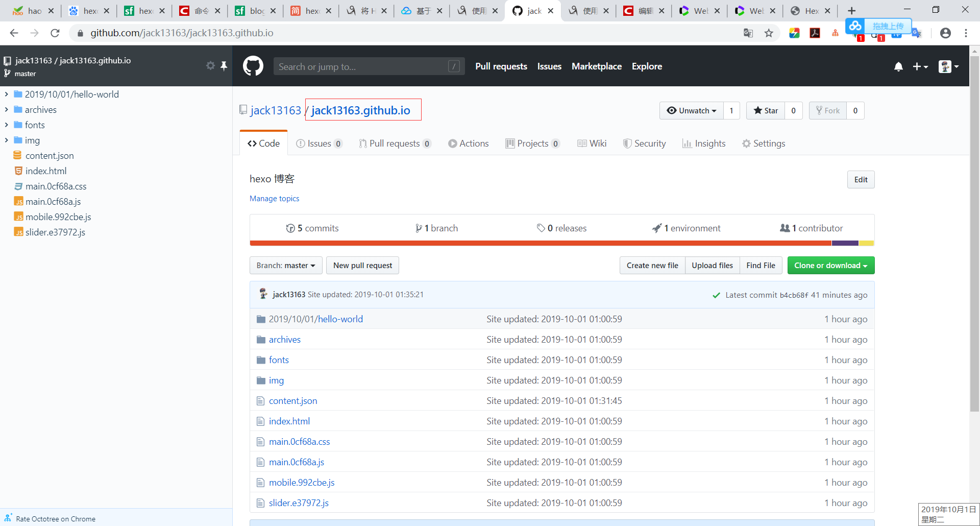
Task: Unwatch the repository
Action: (692, 110)
